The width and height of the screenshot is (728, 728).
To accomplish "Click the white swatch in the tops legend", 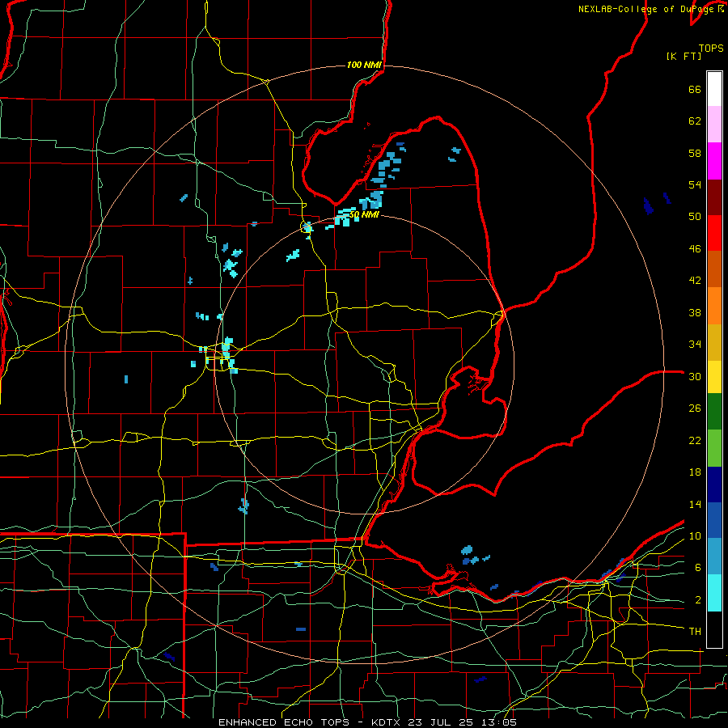I will click(x=714, y=89).
